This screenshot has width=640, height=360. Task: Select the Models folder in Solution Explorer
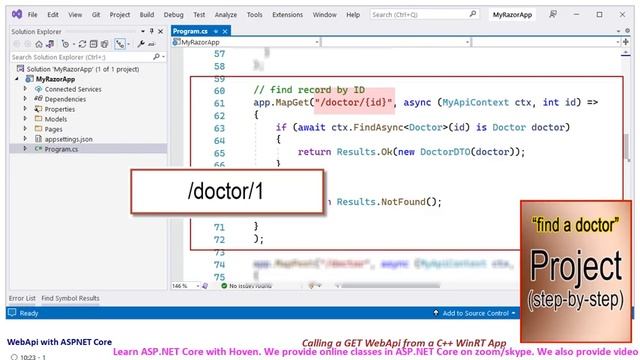pyautogui.click(x=56, y=119)
